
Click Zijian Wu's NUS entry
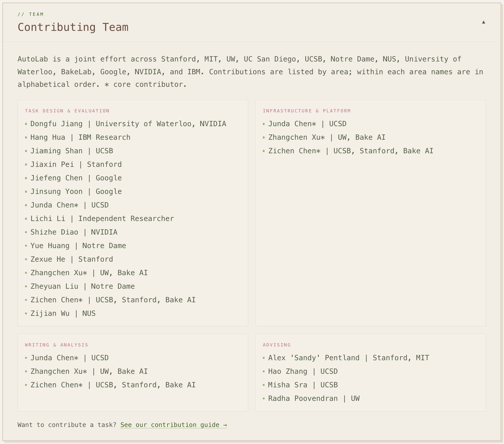63,313
